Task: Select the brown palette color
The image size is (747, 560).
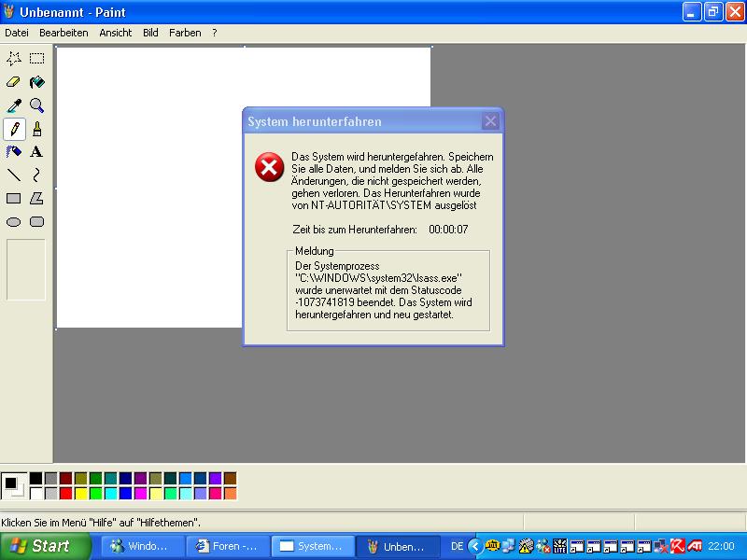Action: [230, 478]
